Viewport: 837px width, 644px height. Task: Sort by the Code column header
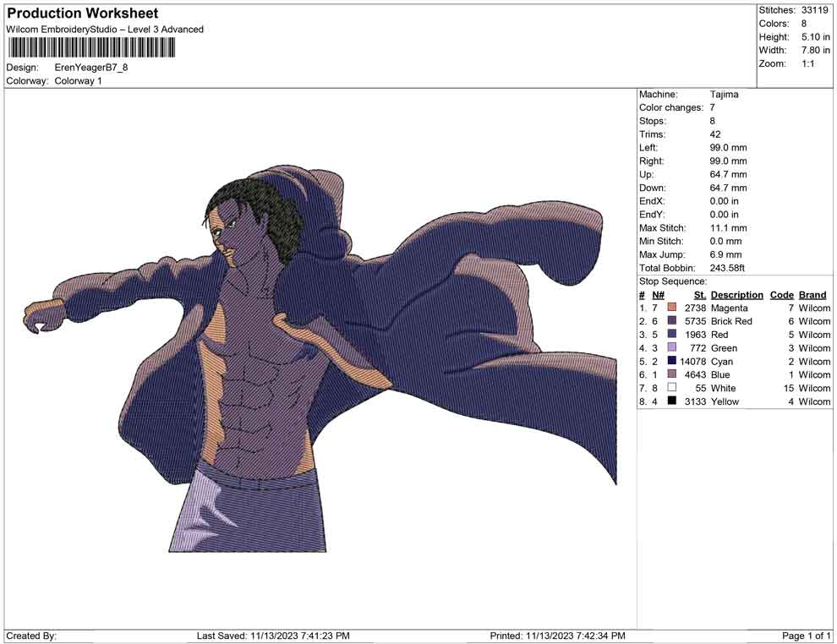pyautogui.click(x=782, y=294)
